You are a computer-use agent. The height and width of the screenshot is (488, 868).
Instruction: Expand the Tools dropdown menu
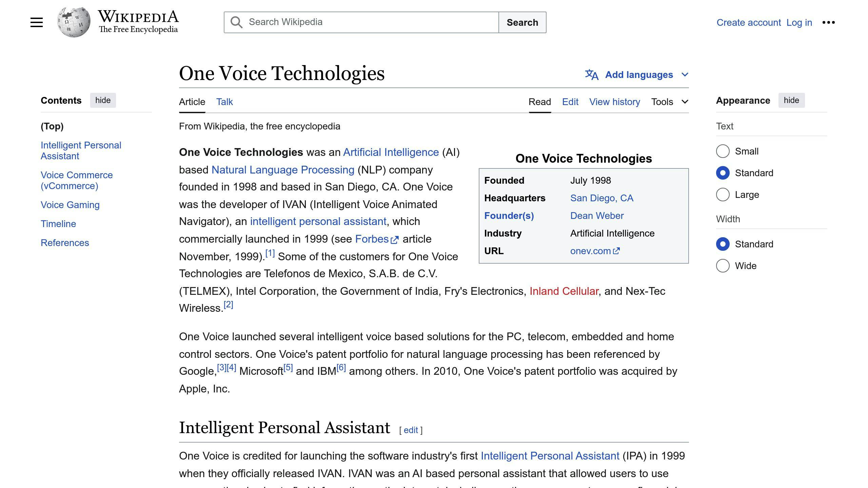point(670,102)
